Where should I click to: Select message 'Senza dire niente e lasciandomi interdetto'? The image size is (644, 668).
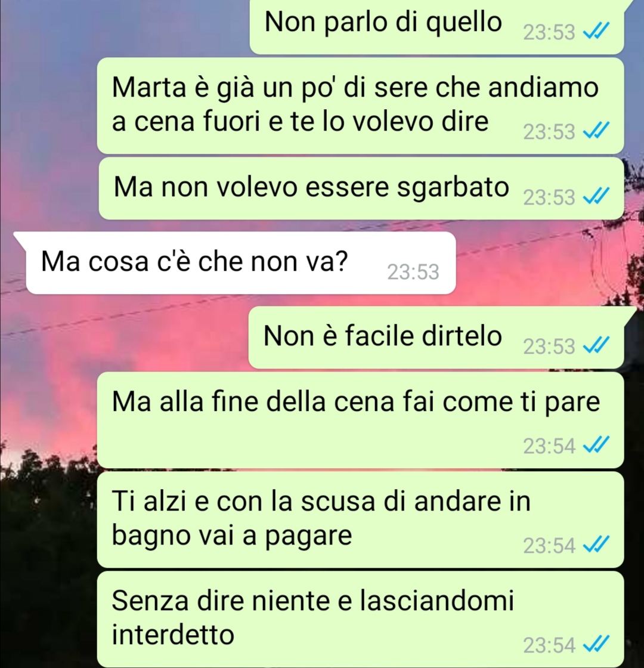360,620
